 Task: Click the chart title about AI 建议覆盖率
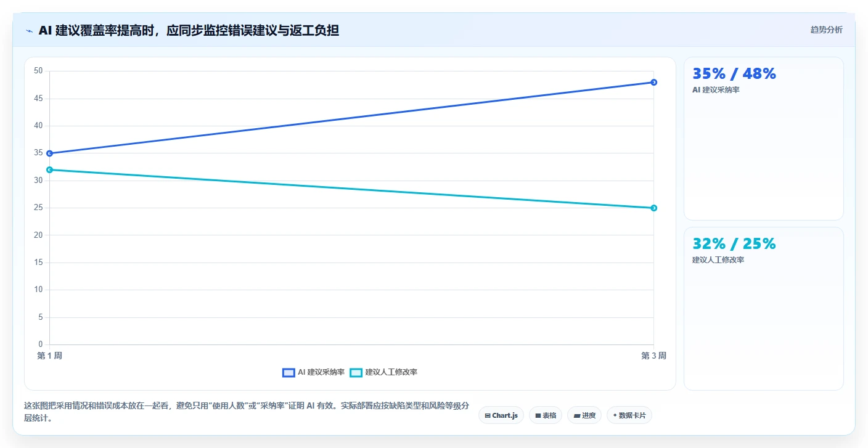pyautogui.click(x=189, y=30)
